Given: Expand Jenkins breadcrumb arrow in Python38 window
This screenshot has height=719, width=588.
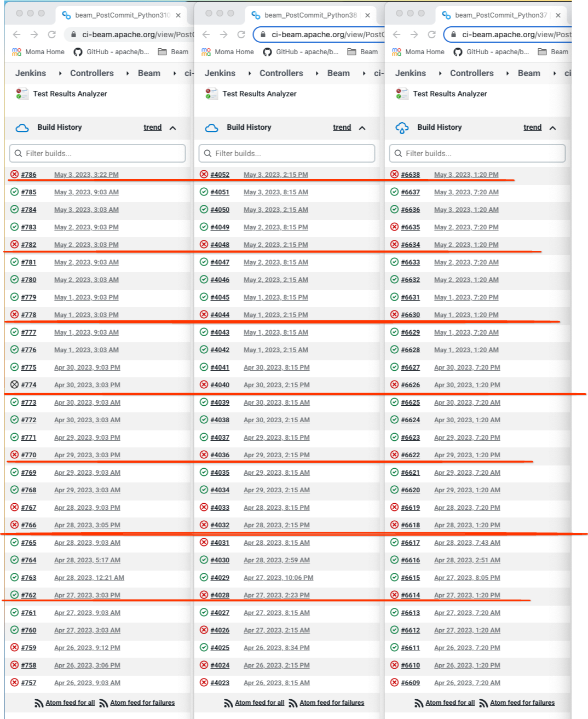Looking at the screenshot, I should point(249,73).
